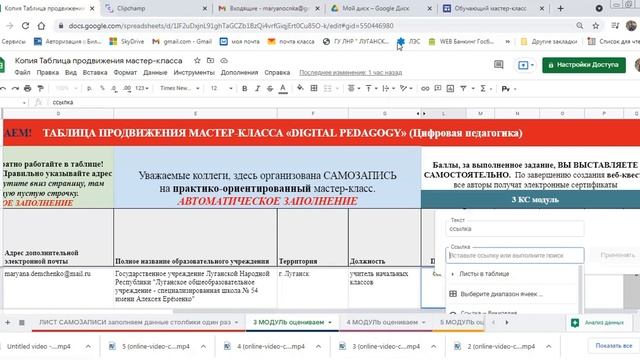Open the Формат menu
This screenshot has width=640, height=360.
coord(125,73)
